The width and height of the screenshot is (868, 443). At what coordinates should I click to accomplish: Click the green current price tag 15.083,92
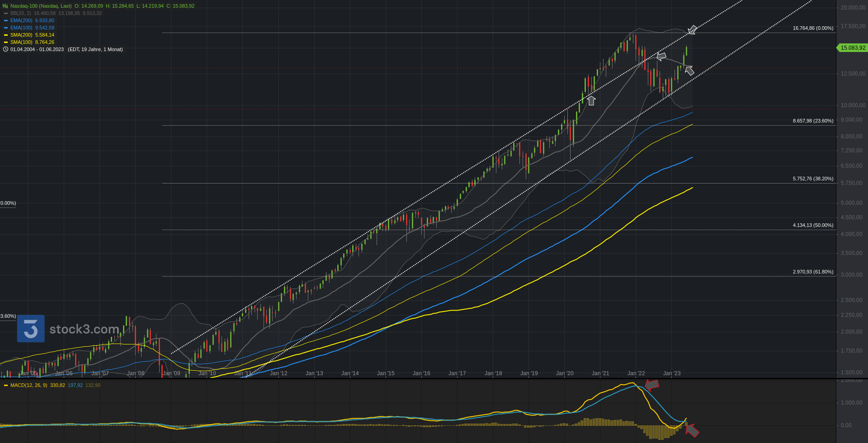[x=852, y=48]
